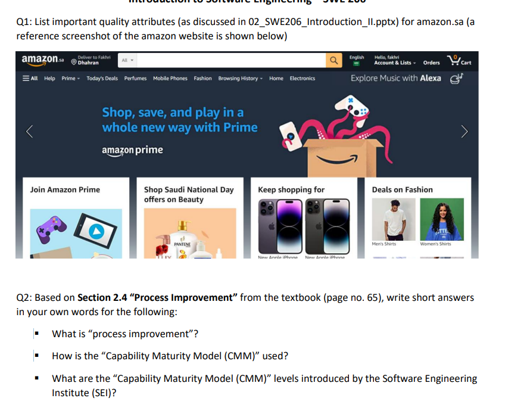505x420 pixels.
Task: Open the purple iPhone product thumbnail
Action: click(x=280, y=226)
